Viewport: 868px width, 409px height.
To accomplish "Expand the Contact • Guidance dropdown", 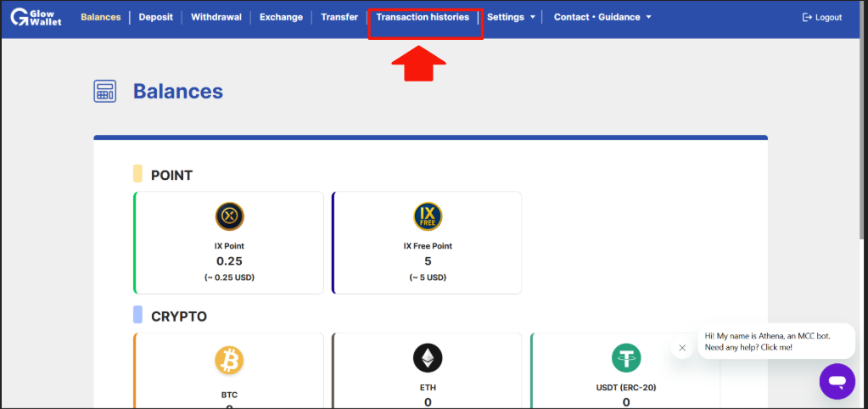I will (602, 17).
